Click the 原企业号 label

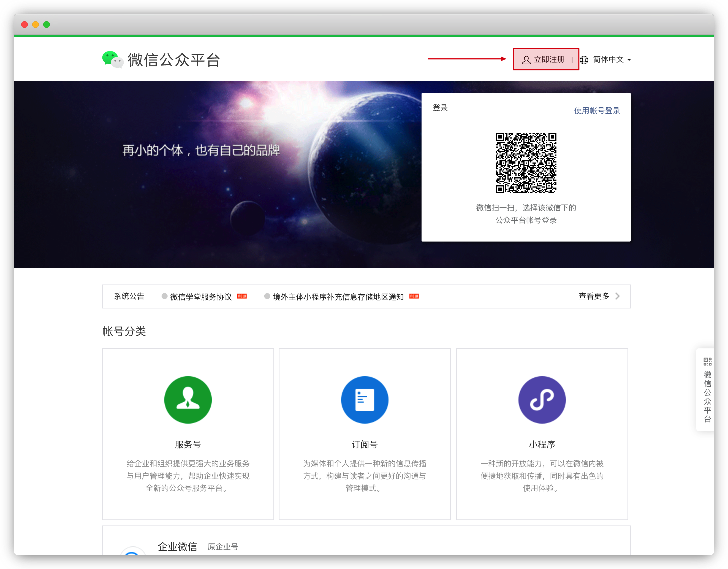223,547
